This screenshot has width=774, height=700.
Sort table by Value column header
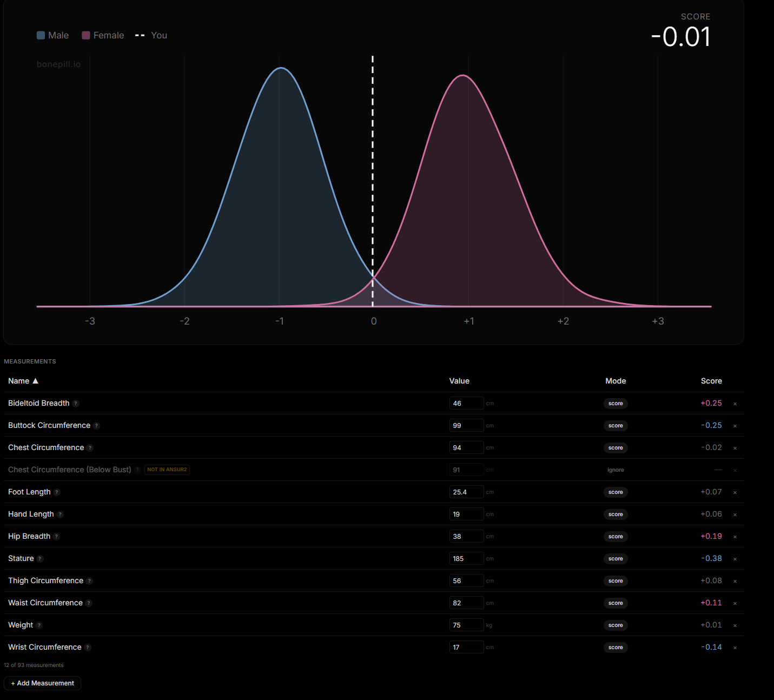coord(459,381)
